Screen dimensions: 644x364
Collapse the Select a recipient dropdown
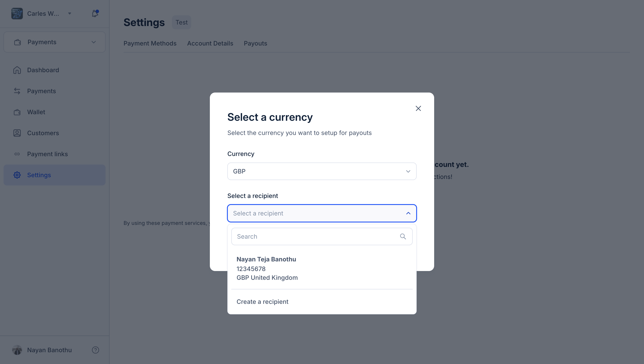pos(408,213)
